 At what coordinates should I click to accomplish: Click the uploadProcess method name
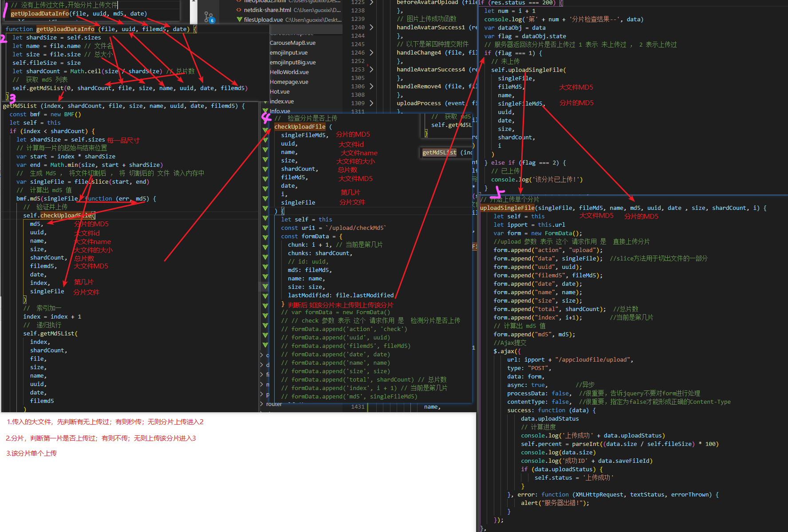[419, 103]
